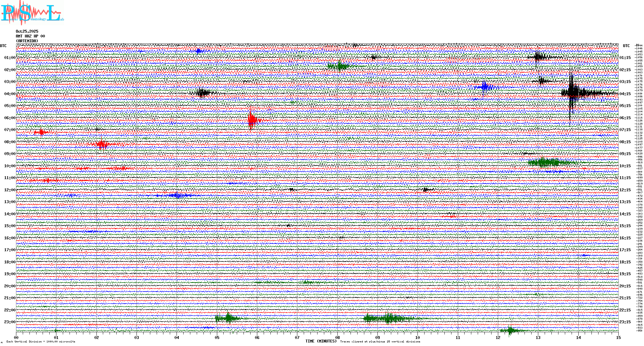Screen dimensions: 644x346
Task: Select the 04:00 hour label on left axis
Action: tap(10, 94)
